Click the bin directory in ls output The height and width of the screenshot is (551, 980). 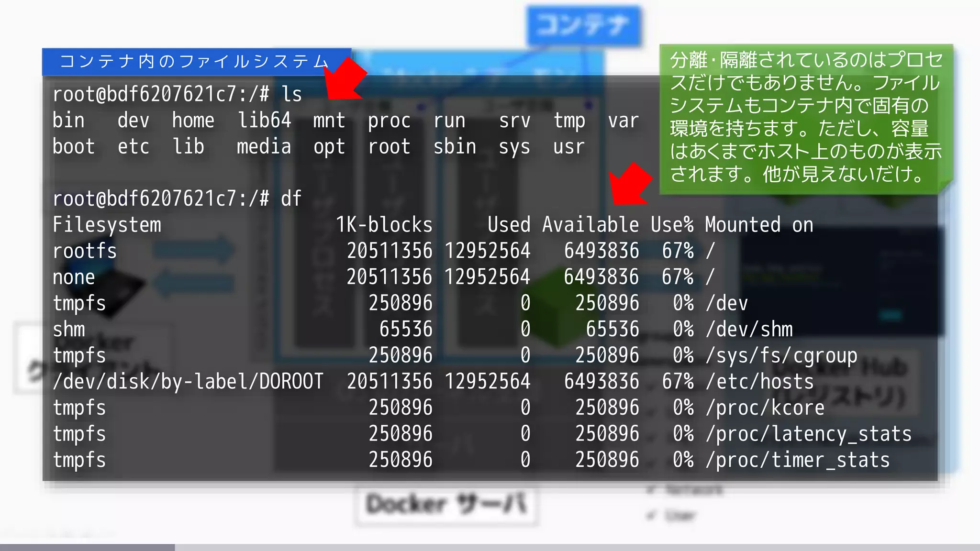68,120
